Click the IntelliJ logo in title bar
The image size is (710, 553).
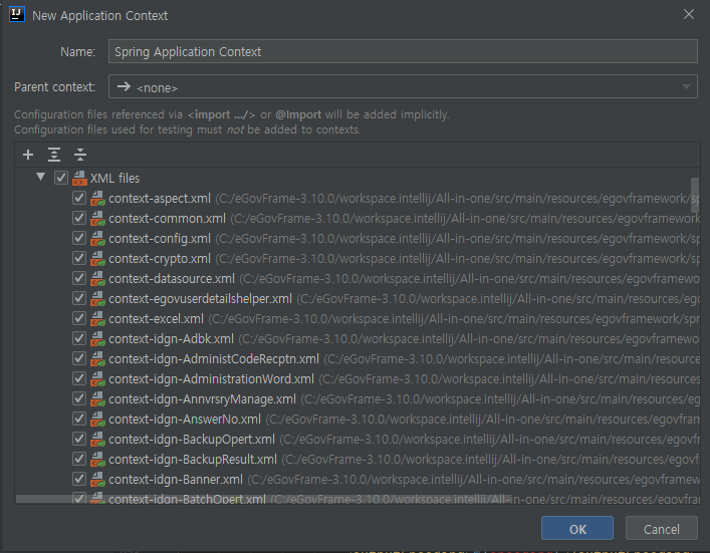(x=17, y=15)
